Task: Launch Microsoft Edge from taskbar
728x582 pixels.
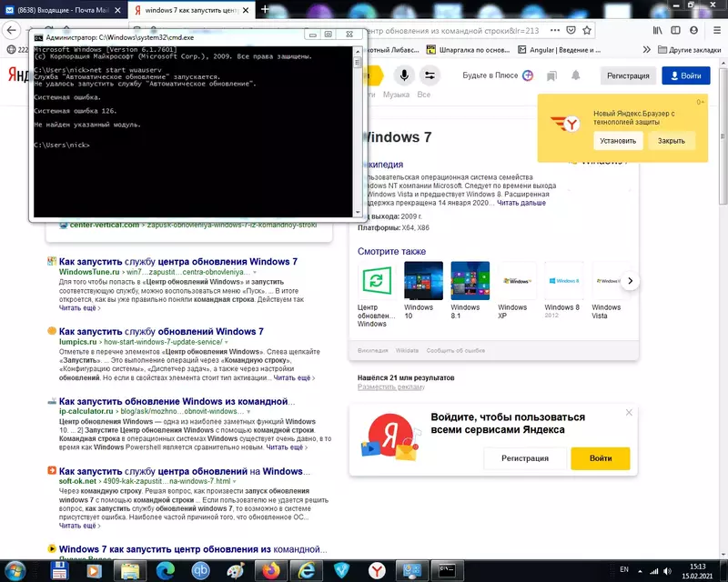Action: [166, 570]
